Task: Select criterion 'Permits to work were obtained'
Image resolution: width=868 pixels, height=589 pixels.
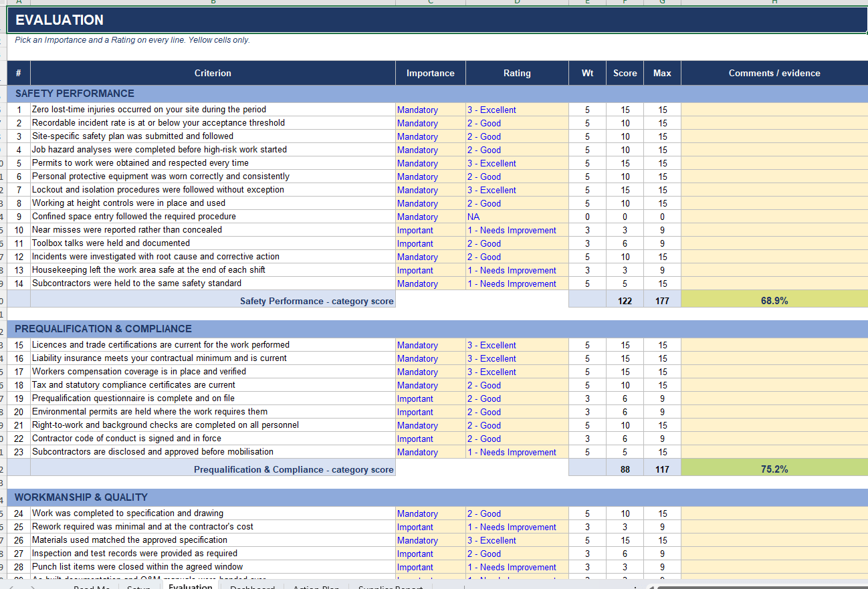Action: 213,163
